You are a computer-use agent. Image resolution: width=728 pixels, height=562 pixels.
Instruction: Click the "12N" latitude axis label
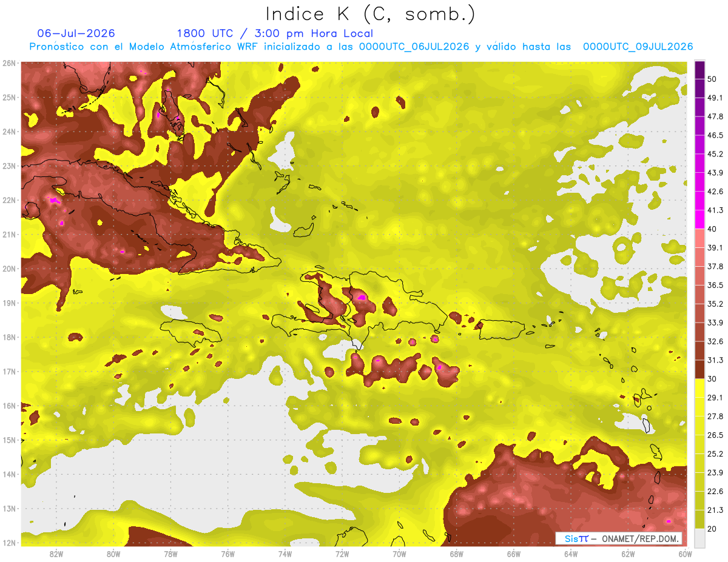tap(9, 543)
